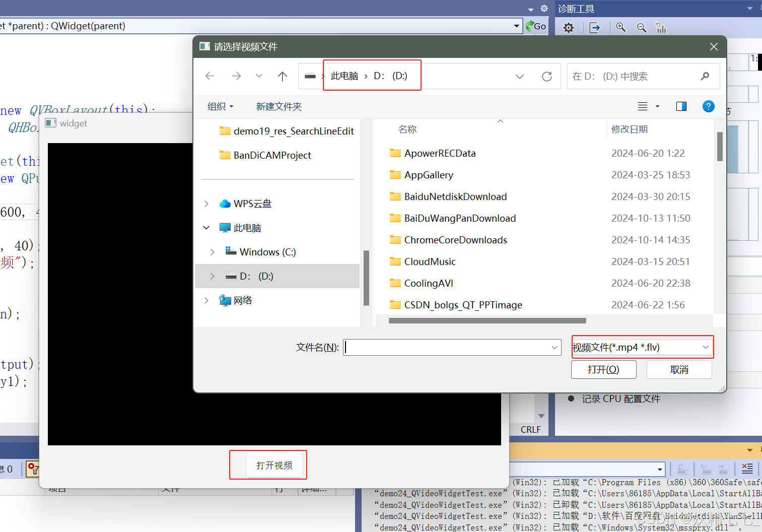Click 打开视频 button in widget window
The width and height of the screenshot is (762, 532).
[x=274, y=465]
